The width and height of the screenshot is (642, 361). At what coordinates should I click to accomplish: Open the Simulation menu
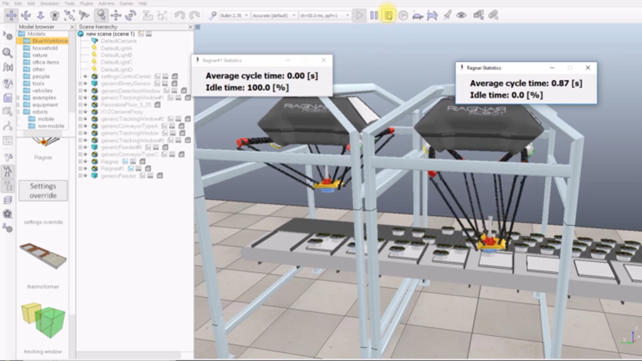point(49,3)
